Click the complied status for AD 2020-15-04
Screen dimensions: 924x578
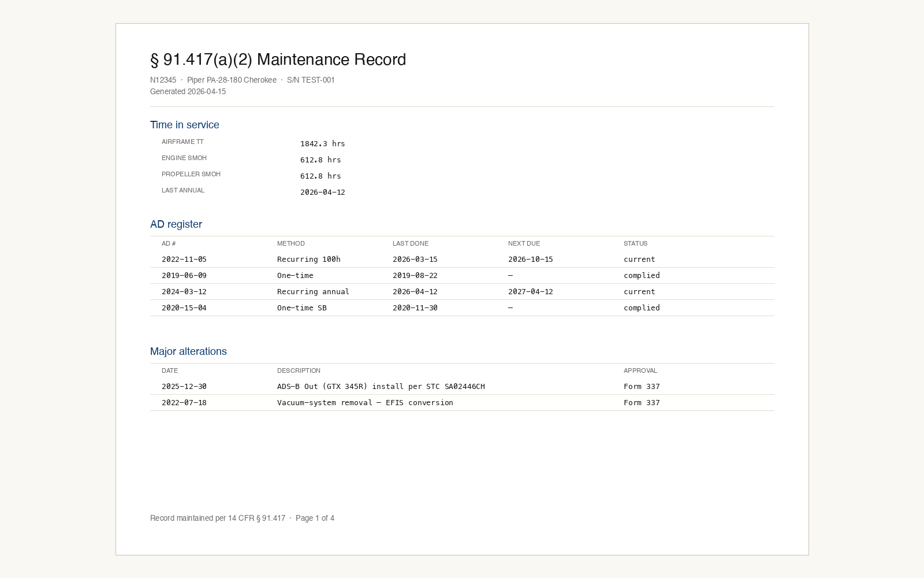click(642, 307)
